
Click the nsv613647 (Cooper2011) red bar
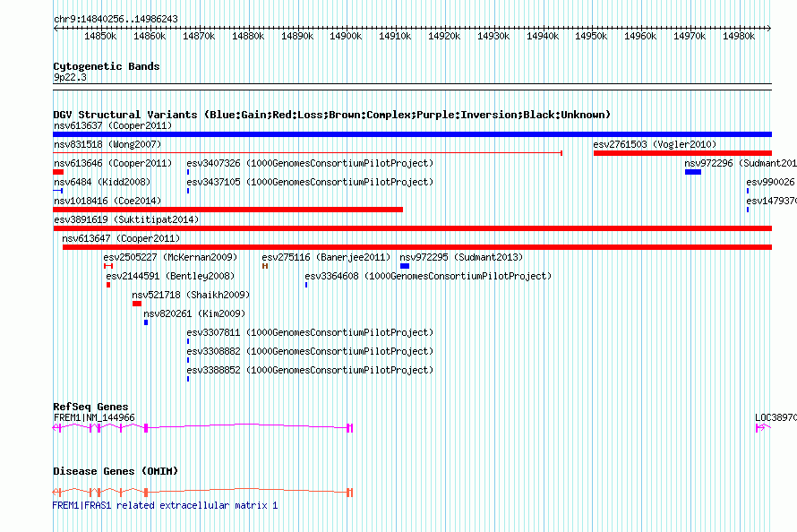click(417, 247)
